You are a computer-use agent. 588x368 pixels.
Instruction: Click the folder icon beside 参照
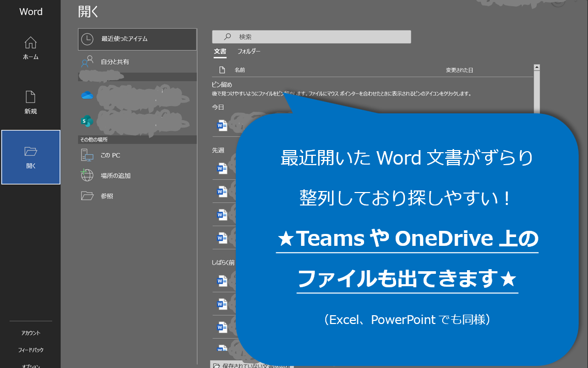click(87, 196)
